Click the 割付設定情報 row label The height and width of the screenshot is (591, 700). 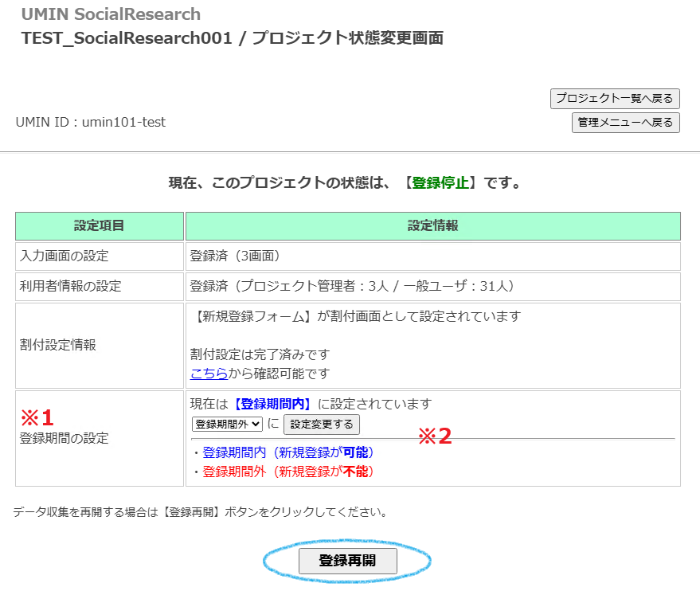point(58,346)
